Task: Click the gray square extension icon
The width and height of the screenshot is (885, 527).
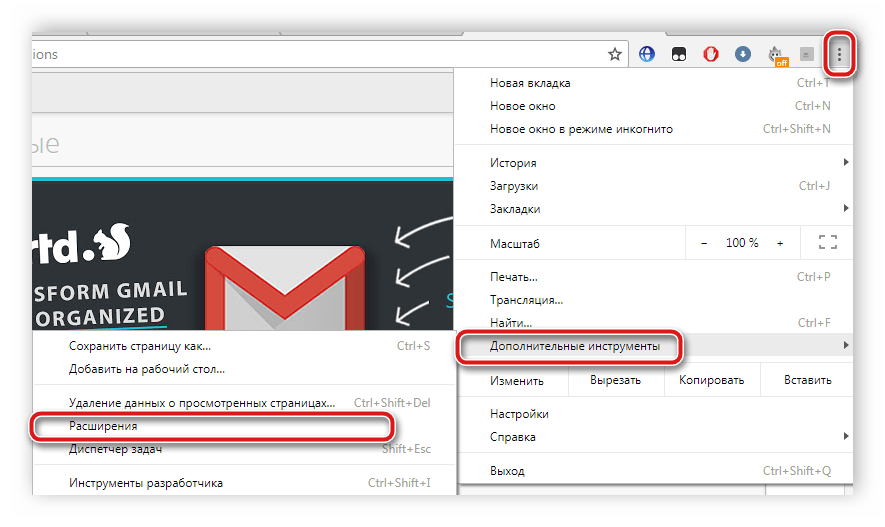Action: click(x=807, y=55)
